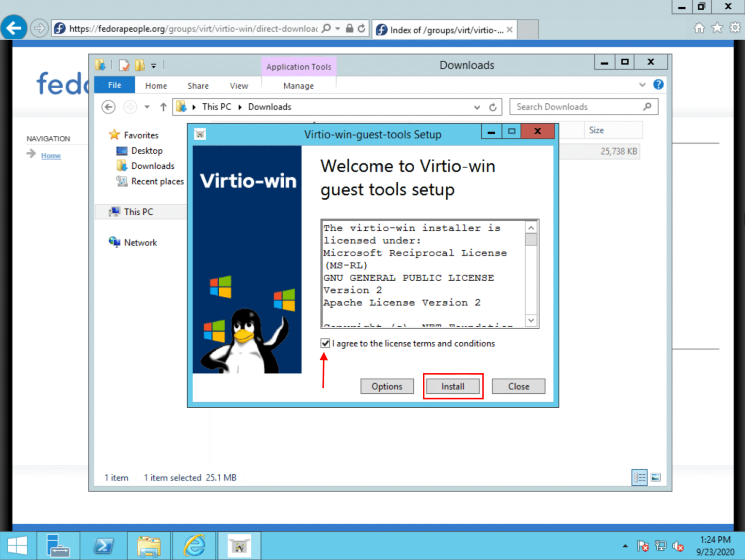Go up one folder level
The height and width of the screenshot is (560, 745).
click(163, 107)
